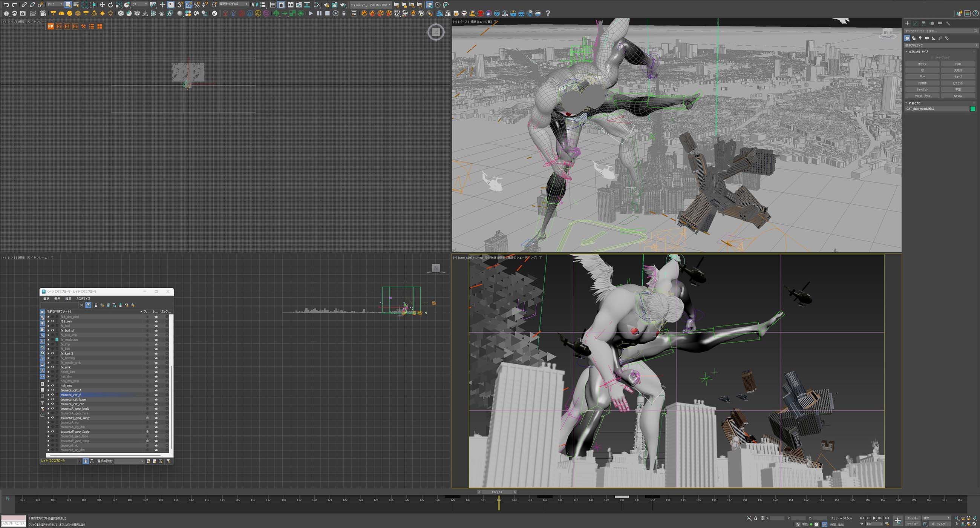Open the Utilities wrench panel tab
Image resolution: width=980 pixels, height=528 pixels.
point(948,23)
